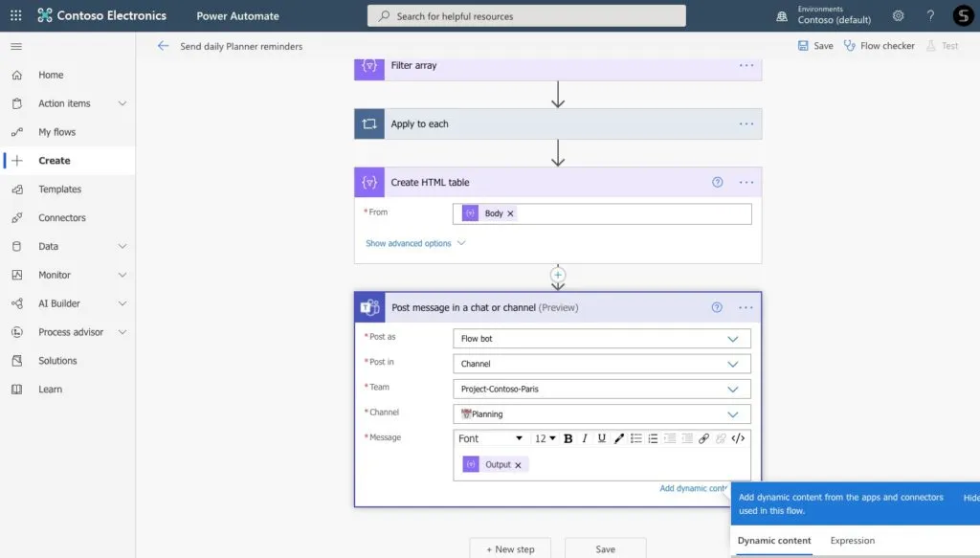980x558 pixels.
Task: Open the Environments picker icon
Action: coord(782,16)
